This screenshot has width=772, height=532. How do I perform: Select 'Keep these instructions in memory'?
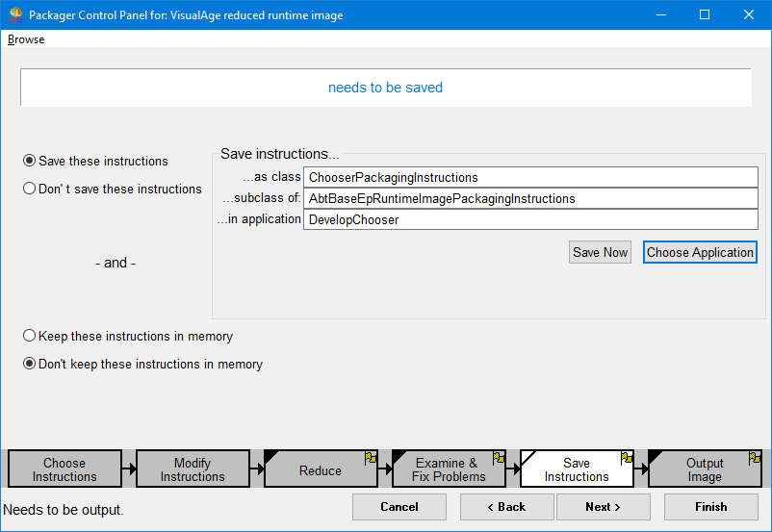coord(30,336)
